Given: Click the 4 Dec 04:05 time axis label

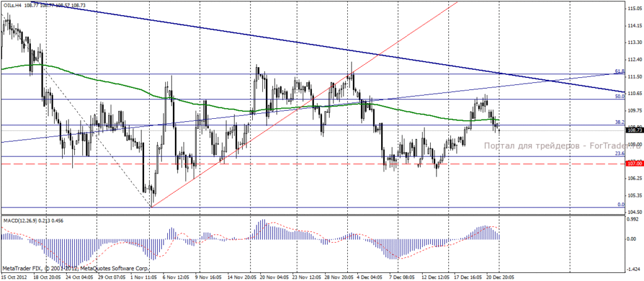Looking at the screenshot, I should (x=371, y=277).
